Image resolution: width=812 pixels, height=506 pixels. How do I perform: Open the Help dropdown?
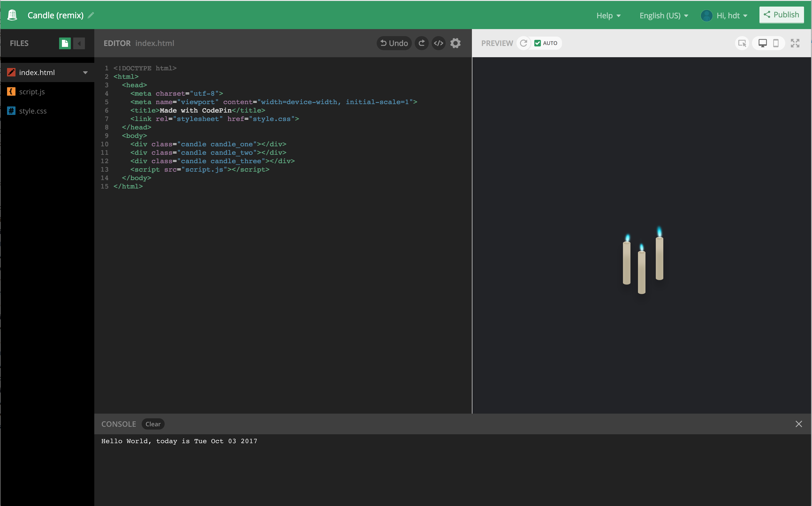[608, 15]
